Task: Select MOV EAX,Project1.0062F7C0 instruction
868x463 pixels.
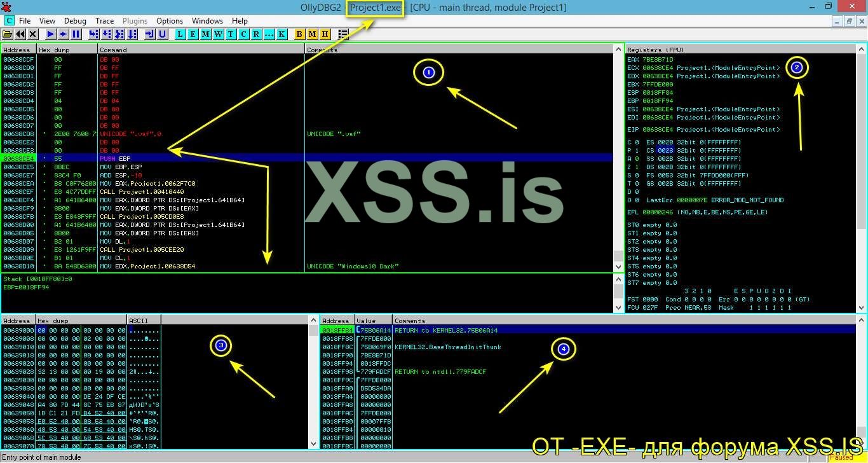Action: (147, 183)
